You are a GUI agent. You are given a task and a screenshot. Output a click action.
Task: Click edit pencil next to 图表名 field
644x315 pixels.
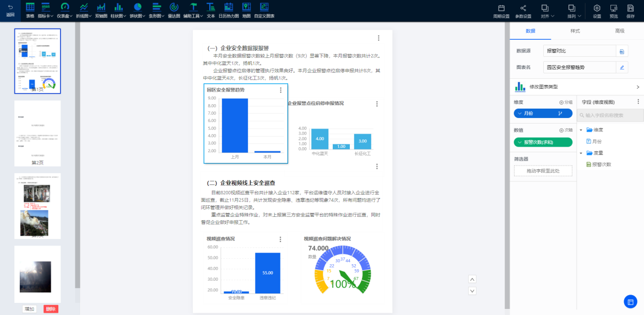pyautogui.click(x=622, y=67)
